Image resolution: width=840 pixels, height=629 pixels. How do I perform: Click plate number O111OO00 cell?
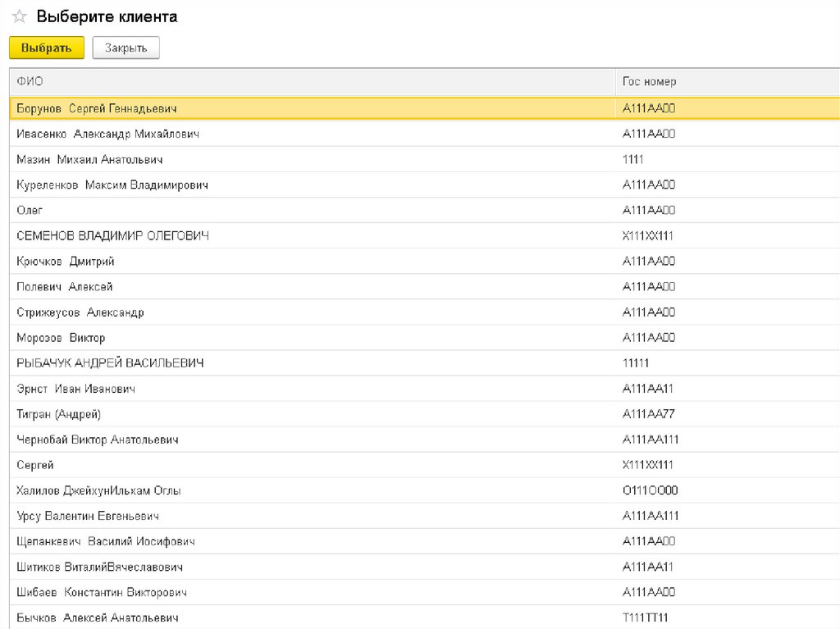pos(650,491)
